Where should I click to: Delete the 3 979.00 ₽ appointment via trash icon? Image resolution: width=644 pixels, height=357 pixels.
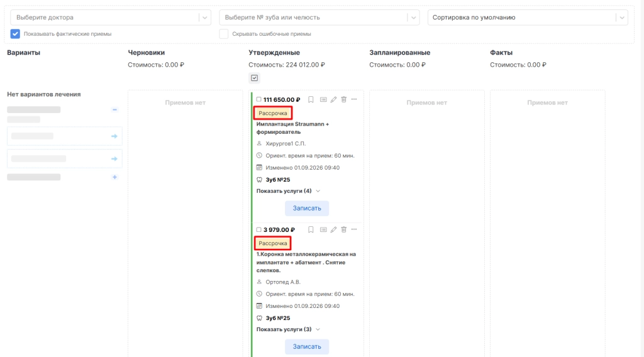[344, 230]
